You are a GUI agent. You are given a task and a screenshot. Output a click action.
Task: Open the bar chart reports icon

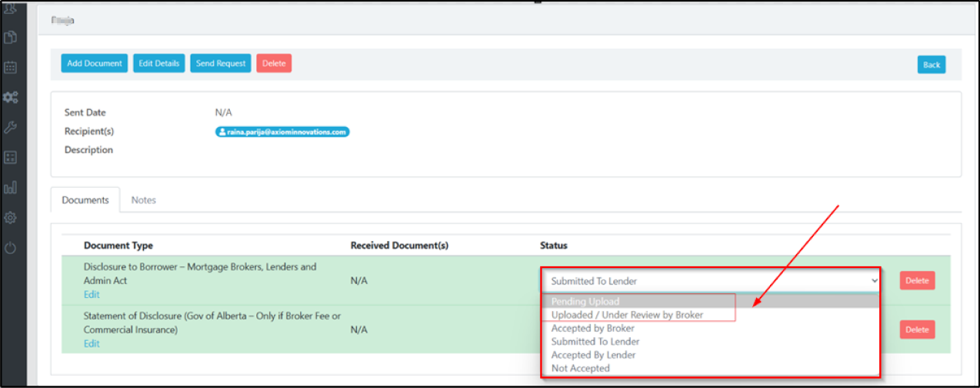point(11,188)
